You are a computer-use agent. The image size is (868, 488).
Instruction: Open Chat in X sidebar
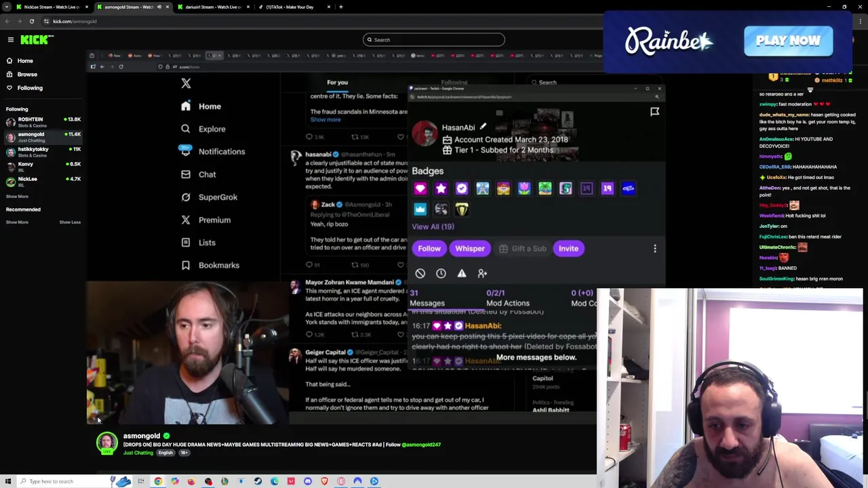pos(198,174)
